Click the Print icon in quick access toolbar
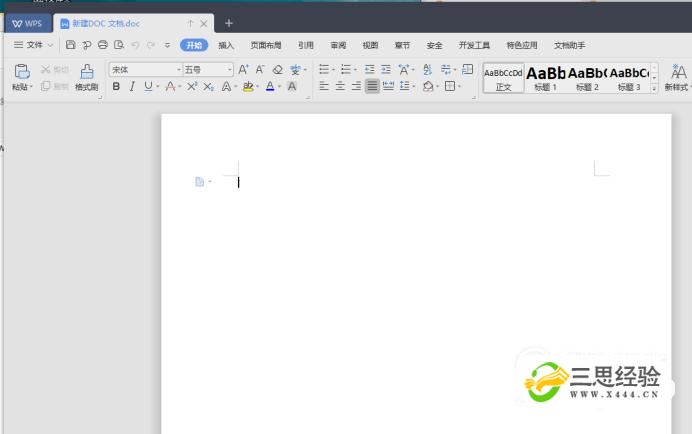 (102, 45)
